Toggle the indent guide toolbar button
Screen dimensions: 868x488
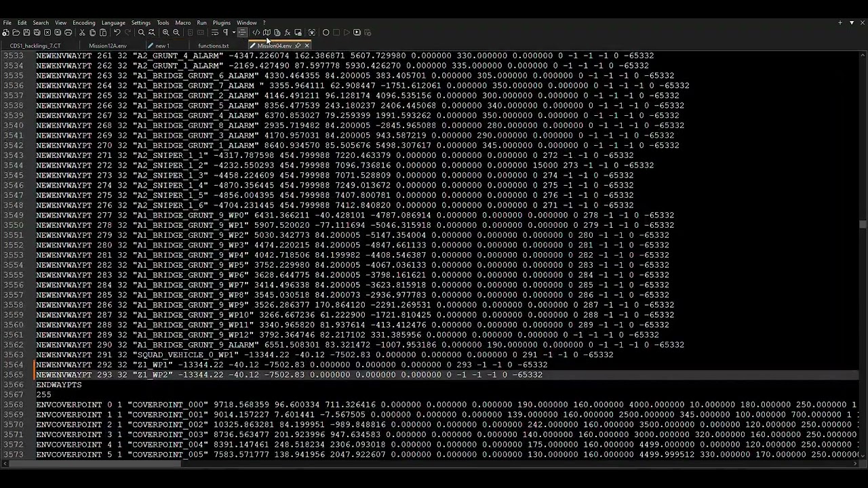243,33
